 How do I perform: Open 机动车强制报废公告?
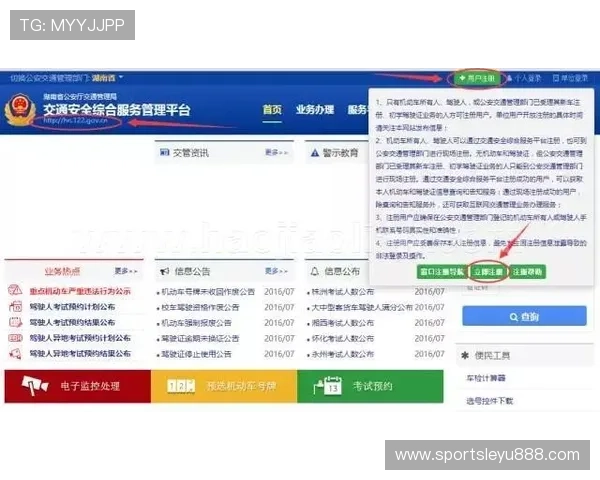pos(196,323)
